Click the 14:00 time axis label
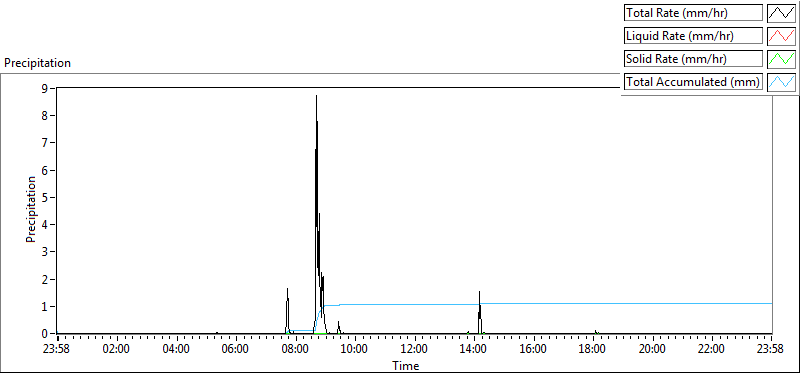 click(x=474, y=350)
